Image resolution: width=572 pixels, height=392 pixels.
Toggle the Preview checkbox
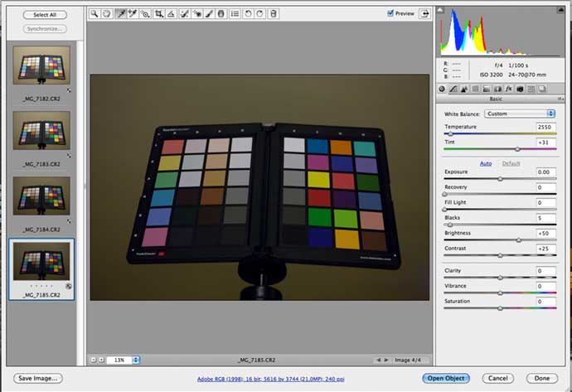tap(390, 13)
